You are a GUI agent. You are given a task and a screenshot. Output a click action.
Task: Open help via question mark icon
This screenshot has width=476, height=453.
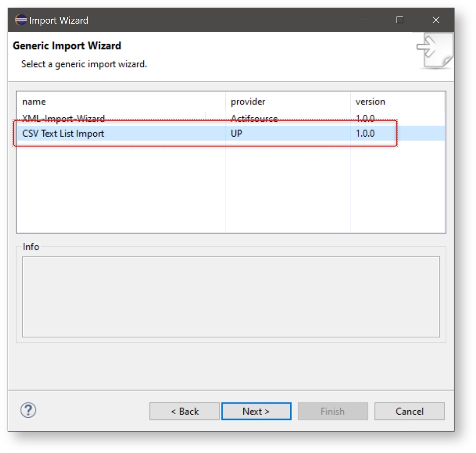point(28,410)
